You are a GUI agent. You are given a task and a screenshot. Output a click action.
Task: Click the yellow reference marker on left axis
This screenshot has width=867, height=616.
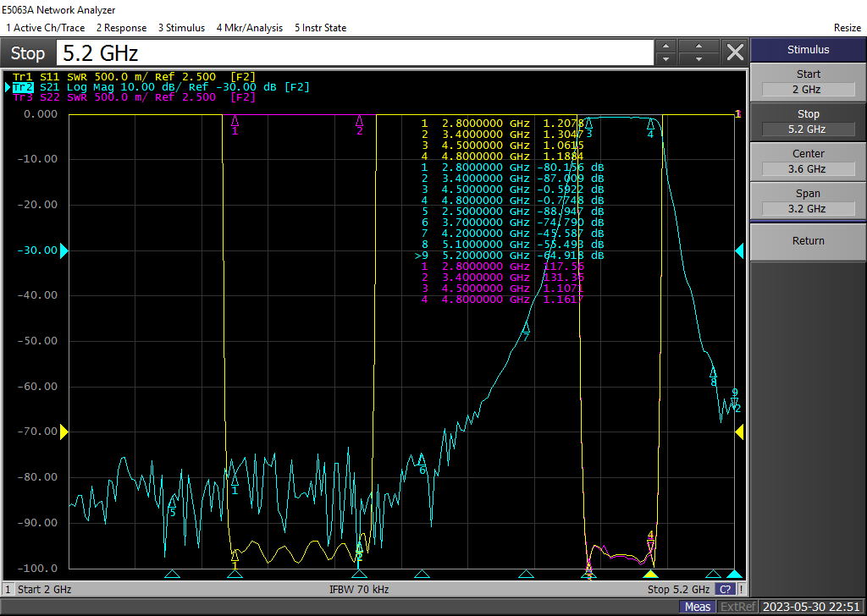pos(64,432)
